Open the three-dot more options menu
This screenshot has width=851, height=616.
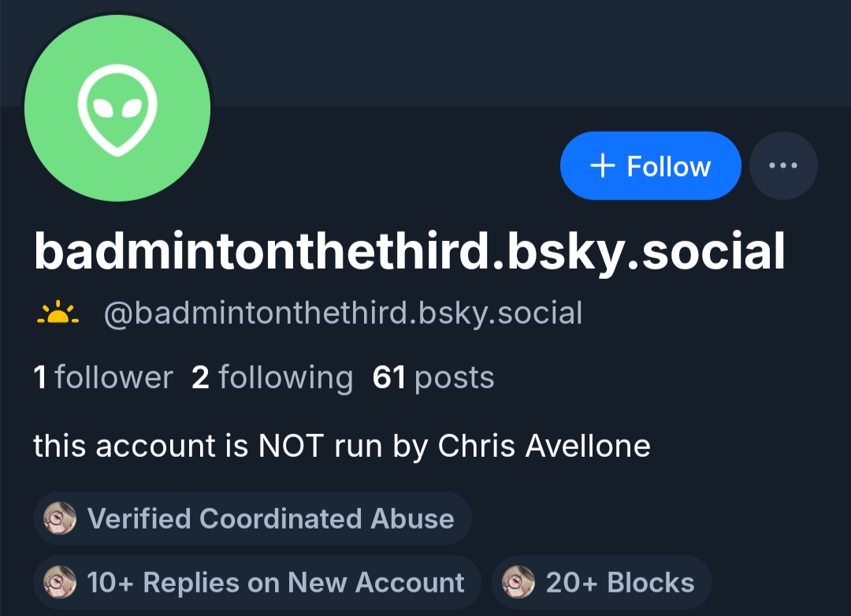coord(783,165)
